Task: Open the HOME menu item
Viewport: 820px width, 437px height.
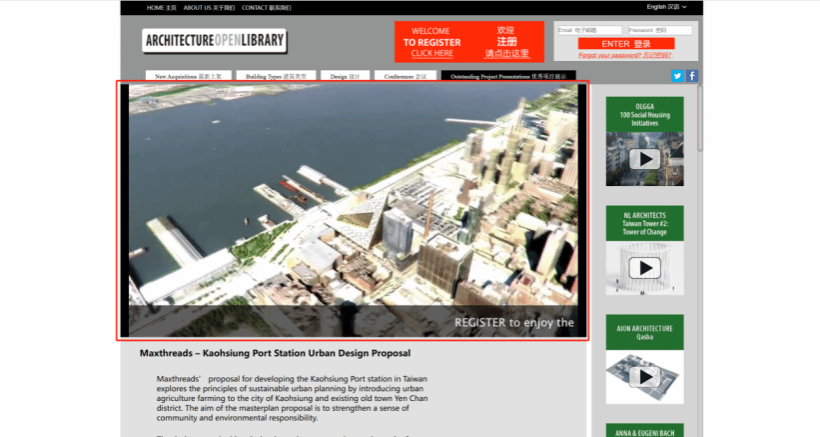Action: (161, 7)
